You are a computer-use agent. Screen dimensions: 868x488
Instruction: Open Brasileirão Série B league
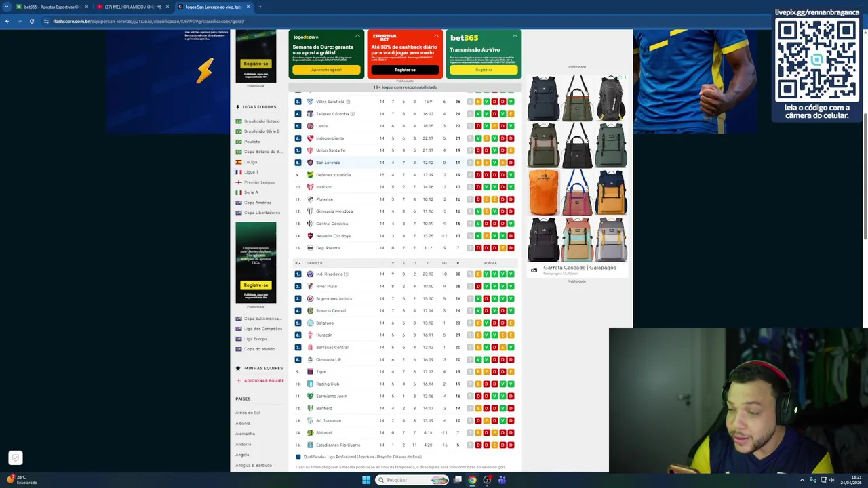click(x=262, y=131)
